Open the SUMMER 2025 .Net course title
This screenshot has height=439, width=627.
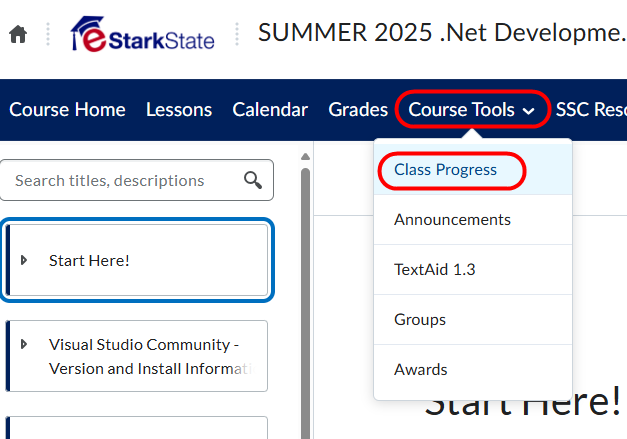[442, 32]
